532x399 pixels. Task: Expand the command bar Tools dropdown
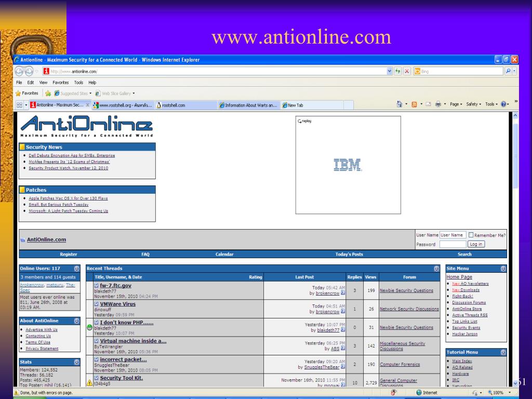(x=491, y=104)
